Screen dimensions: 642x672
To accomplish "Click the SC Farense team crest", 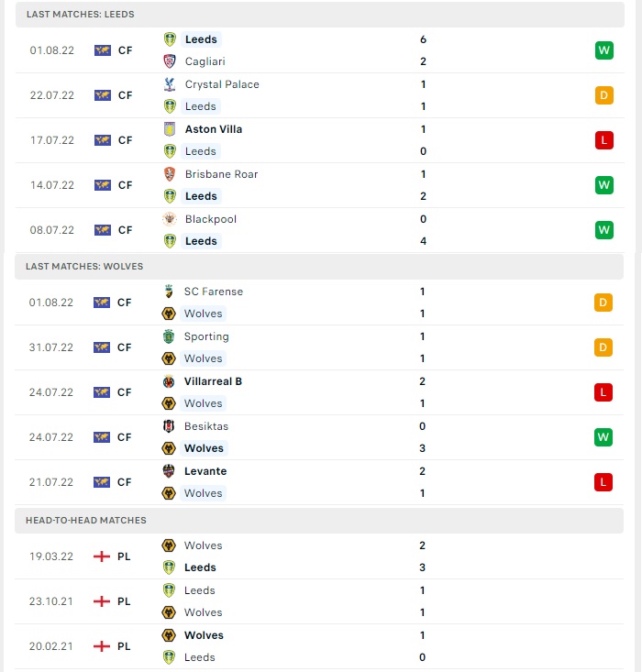I will 169,292.
